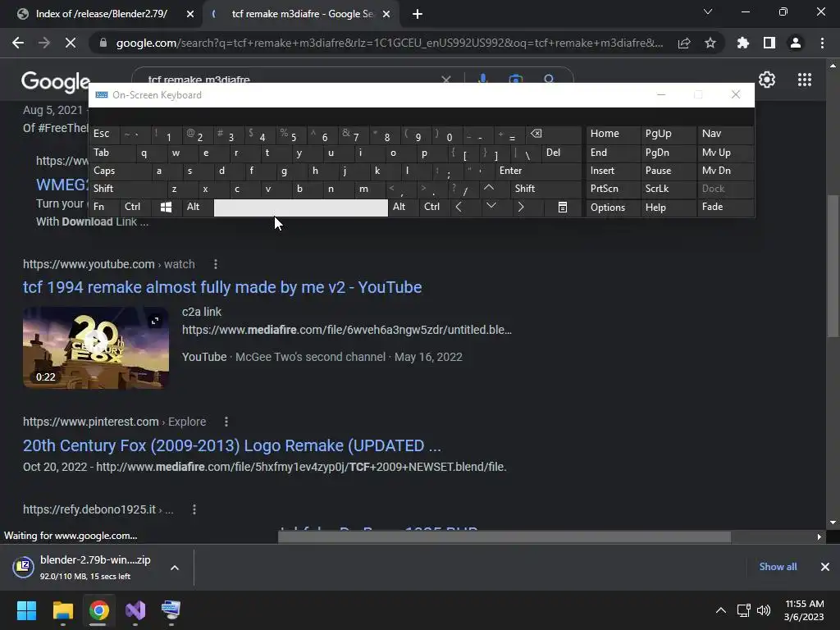Toggle the Fn key on the On-Screen Keyboard
840x630 pixels.
pos(105,207)
